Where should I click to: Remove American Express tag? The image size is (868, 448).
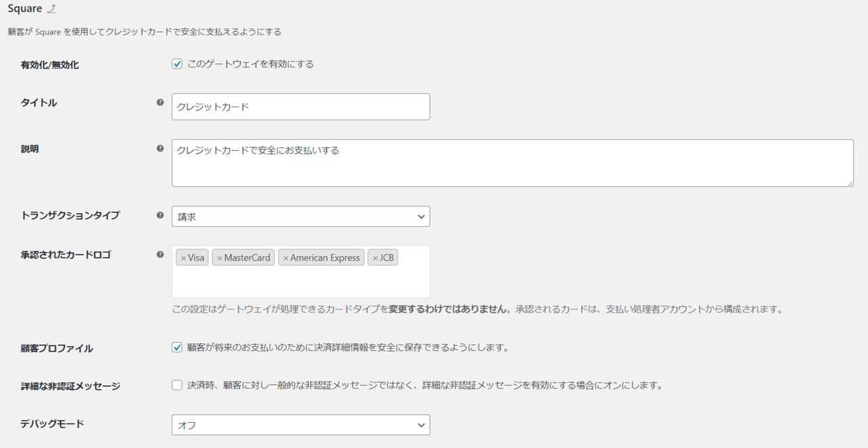click(x=285, y=258)
